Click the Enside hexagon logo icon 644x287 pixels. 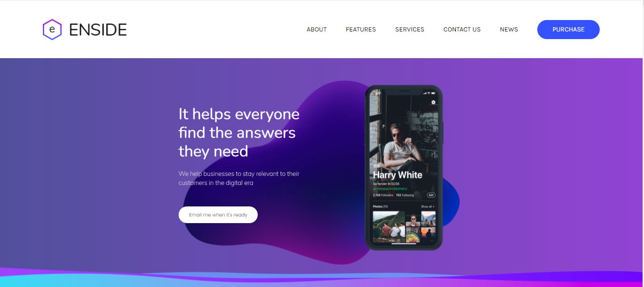click(52, 30)
